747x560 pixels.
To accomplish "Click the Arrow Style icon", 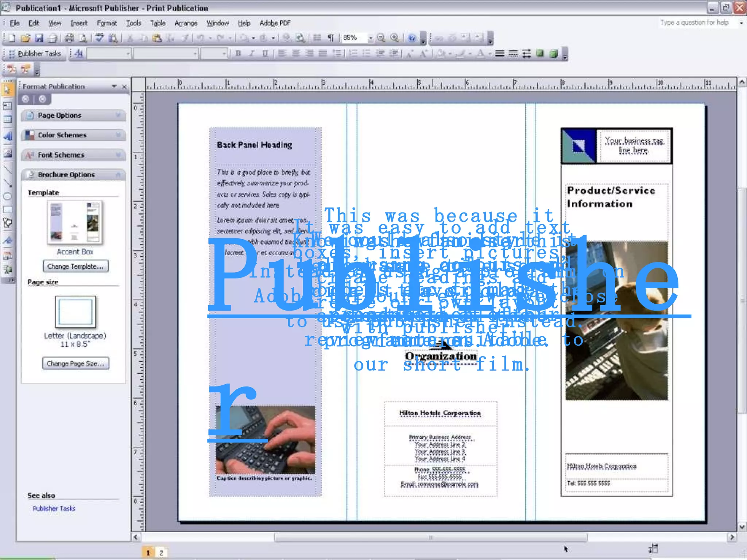I will click(526, 54).
